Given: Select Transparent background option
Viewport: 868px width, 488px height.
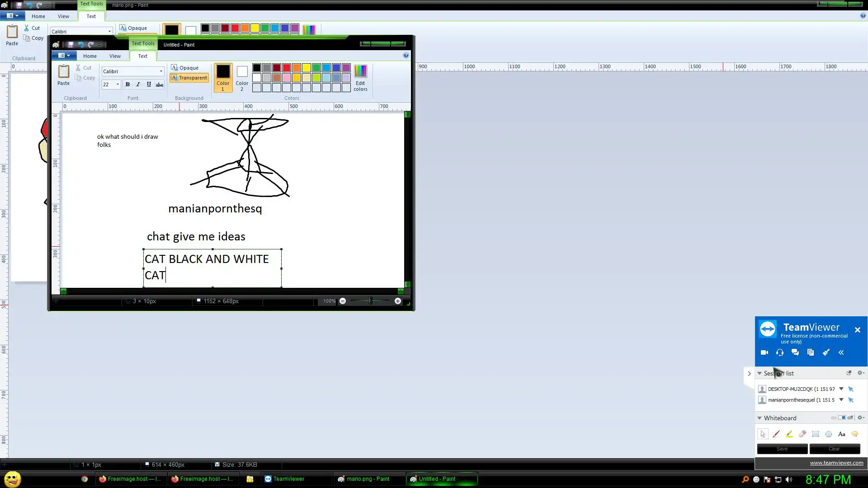Looking at the screenshot, I should coord(189,78).
